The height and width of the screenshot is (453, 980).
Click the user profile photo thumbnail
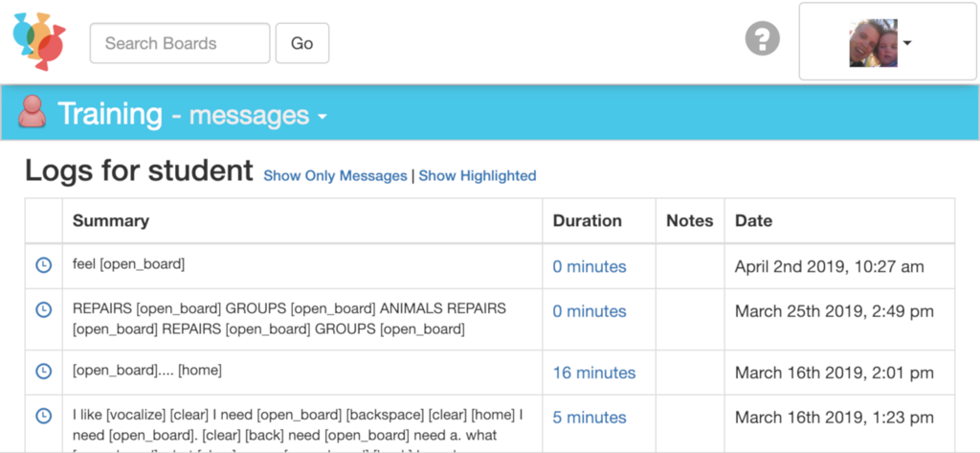[873, 42]
